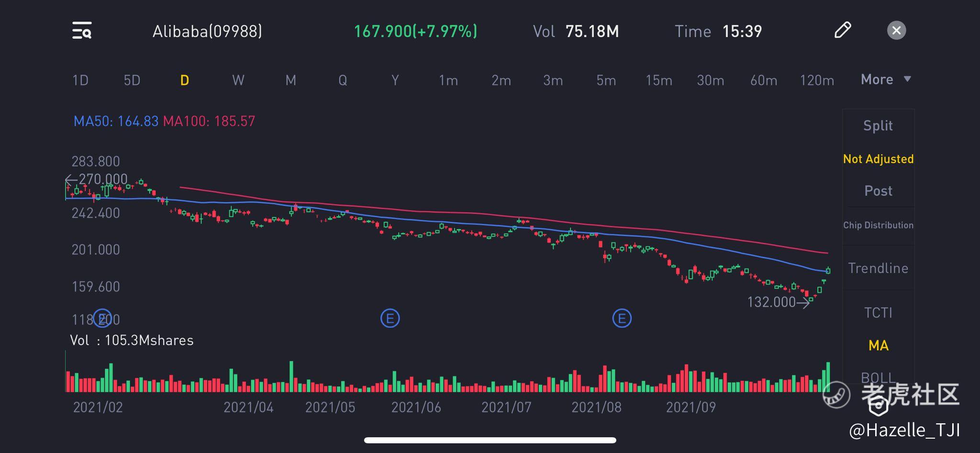
Task: Switch to the 1m interval
Action: click(x=448, y=80)
